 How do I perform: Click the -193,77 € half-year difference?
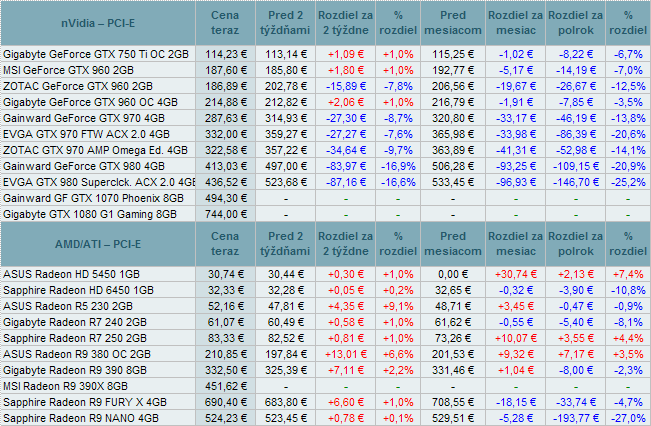[x=576, y=418]
